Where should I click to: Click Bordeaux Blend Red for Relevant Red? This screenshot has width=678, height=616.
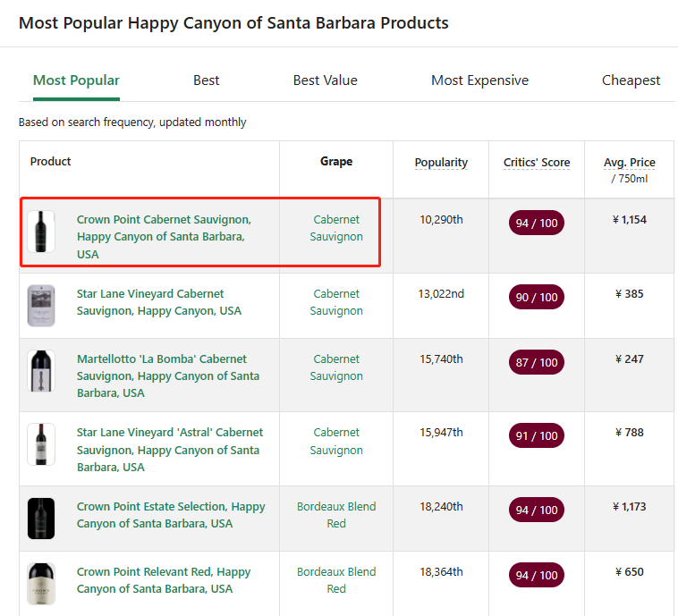point(336,580)
